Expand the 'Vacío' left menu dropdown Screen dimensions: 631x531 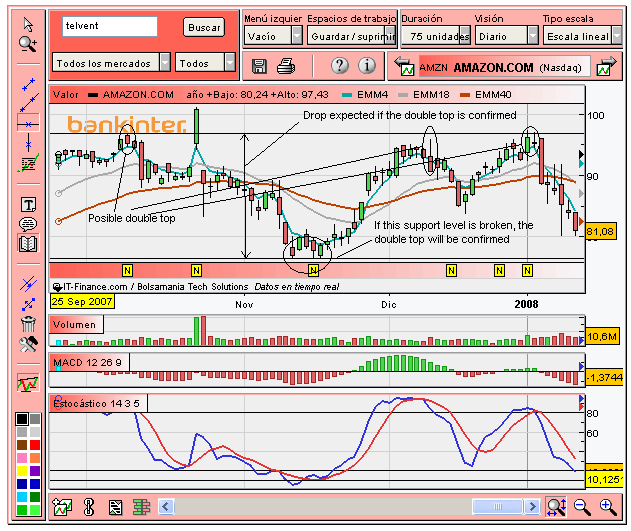pos(273,36)
